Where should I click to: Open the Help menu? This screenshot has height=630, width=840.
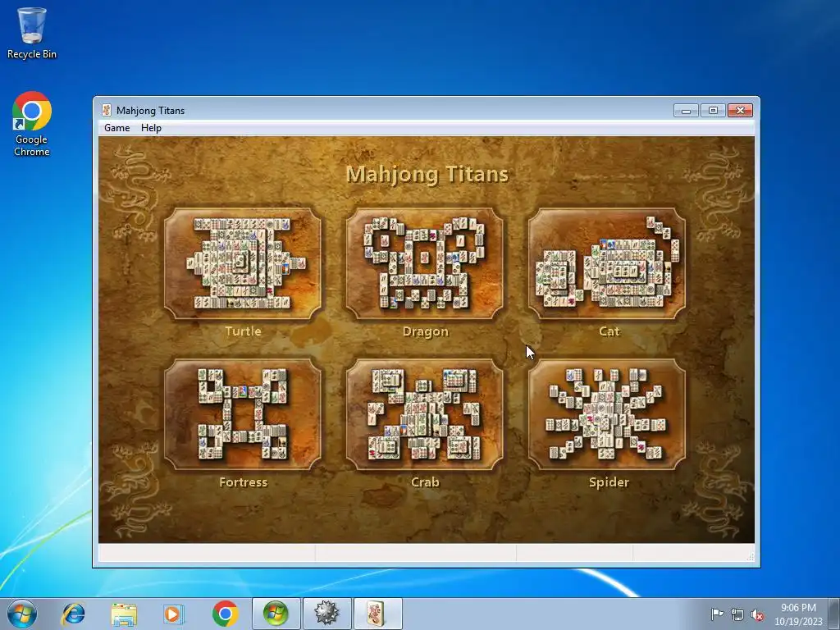point(151,128)
